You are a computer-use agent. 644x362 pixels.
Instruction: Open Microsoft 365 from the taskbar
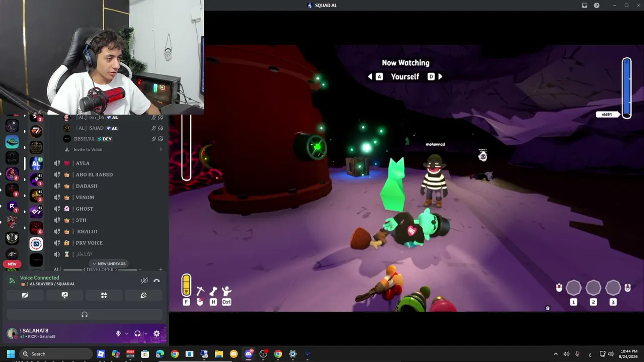pos(116,354)
